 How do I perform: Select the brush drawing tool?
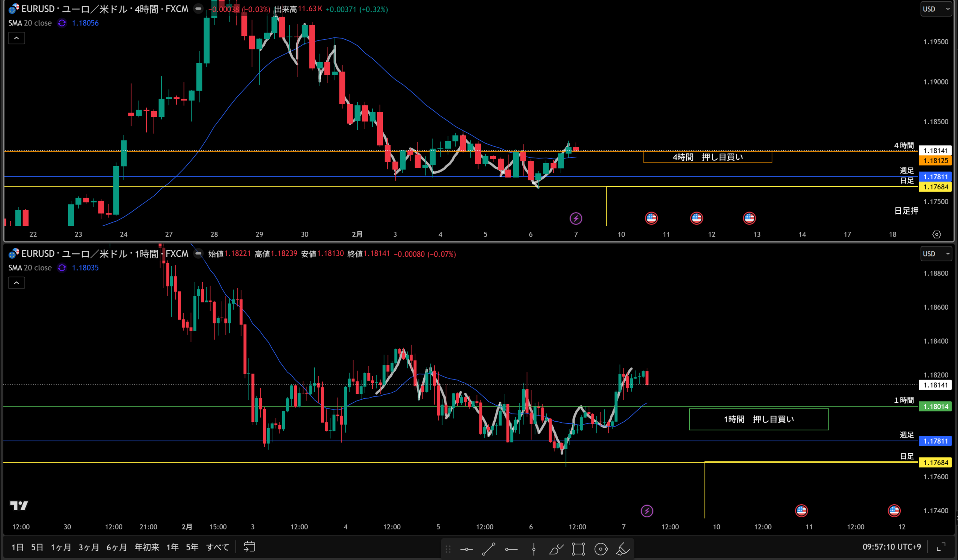tap(556, 549)
